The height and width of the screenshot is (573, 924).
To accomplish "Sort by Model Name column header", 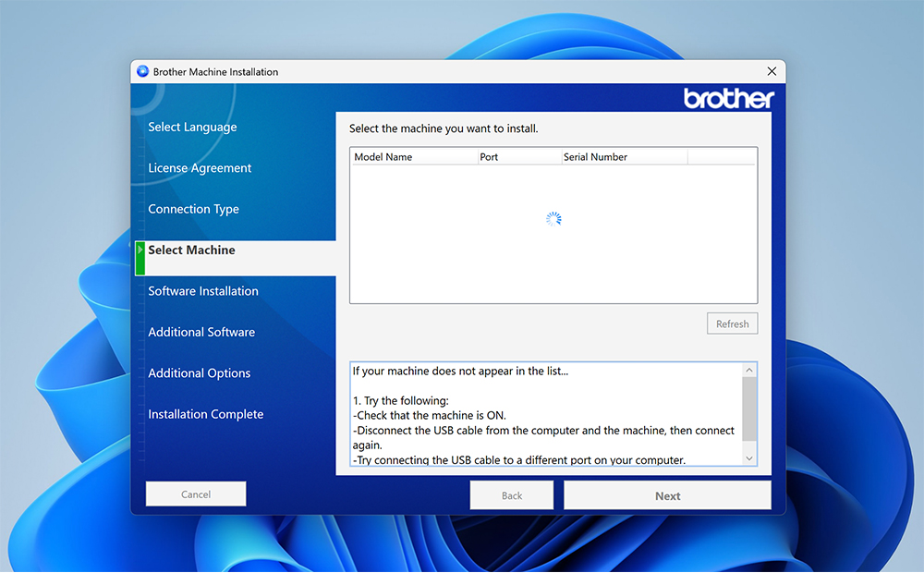I will click(x=414, y=157).
